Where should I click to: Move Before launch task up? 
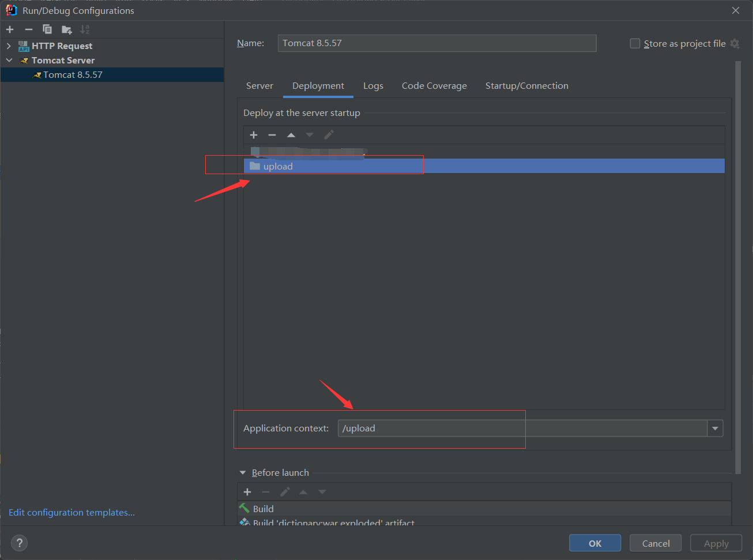(x=303, y=492)
